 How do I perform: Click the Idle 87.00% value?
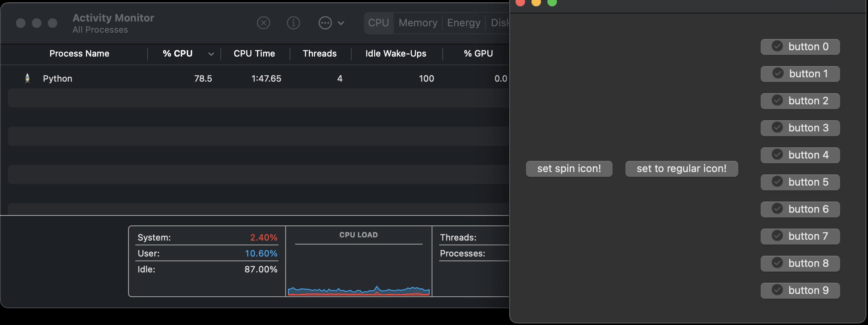click(x=261, y=269)
